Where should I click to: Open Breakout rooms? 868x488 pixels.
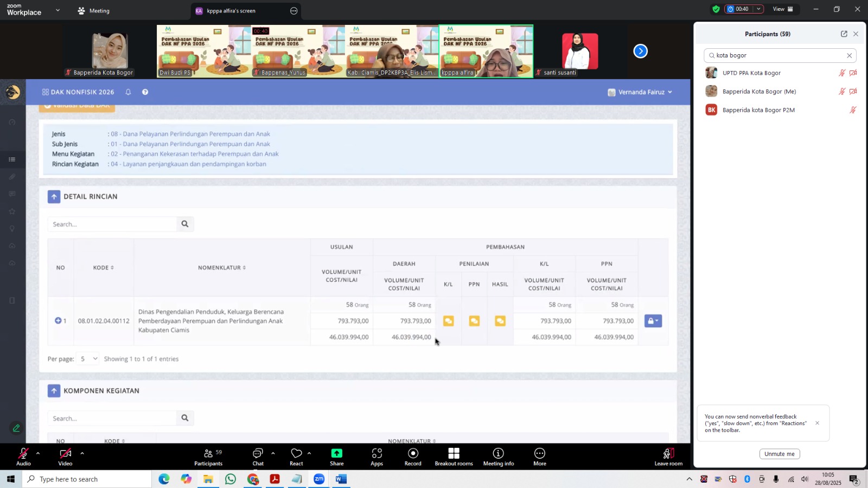[454, 457]
